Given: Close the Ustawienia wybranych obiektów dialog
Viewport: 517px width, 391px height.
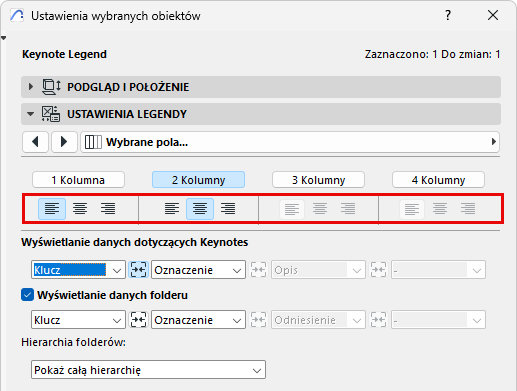Looking at the screenshot, I should [x=493, y=15].
